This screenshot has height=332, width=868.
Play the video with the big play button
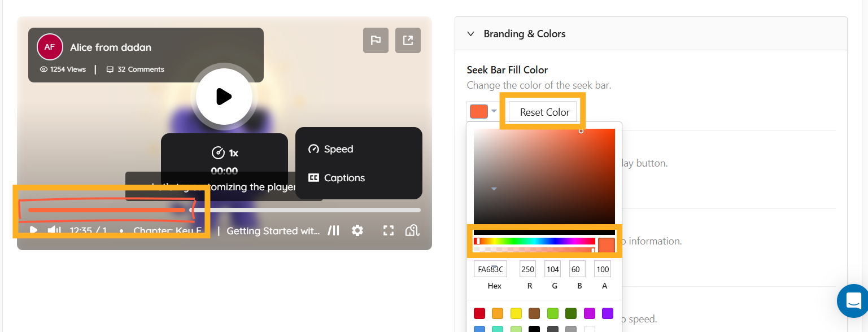pyautogui.click(x=224, y=97)
